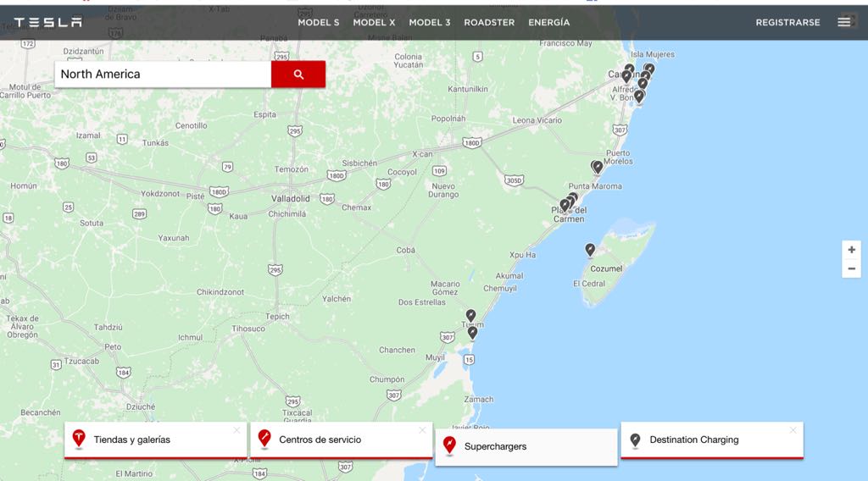
Task: Click the North America search field
Action: coord(163,75)
